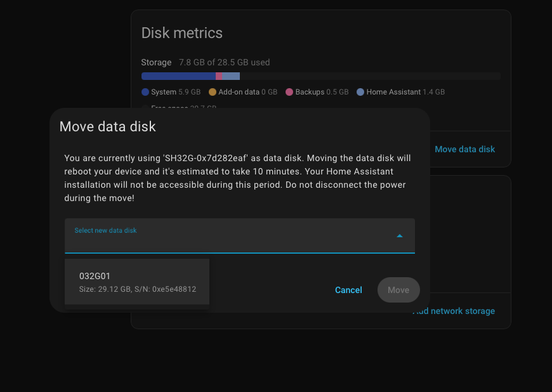This screenshot has width=552, height=392.
Task: Click the 7.8 GB of 28.5 GB used text
Action: pos(225,62)
